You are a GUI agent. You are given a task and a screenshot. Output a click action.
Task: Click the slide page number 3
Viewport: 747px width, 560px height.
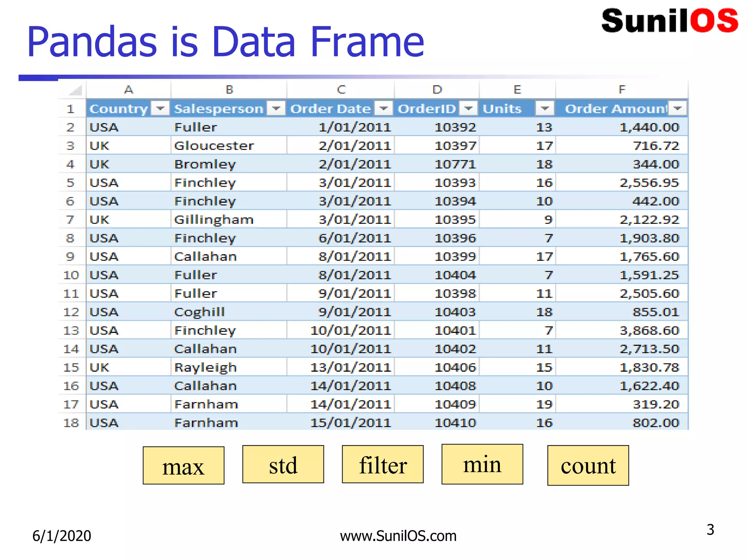tap(710, 530)
